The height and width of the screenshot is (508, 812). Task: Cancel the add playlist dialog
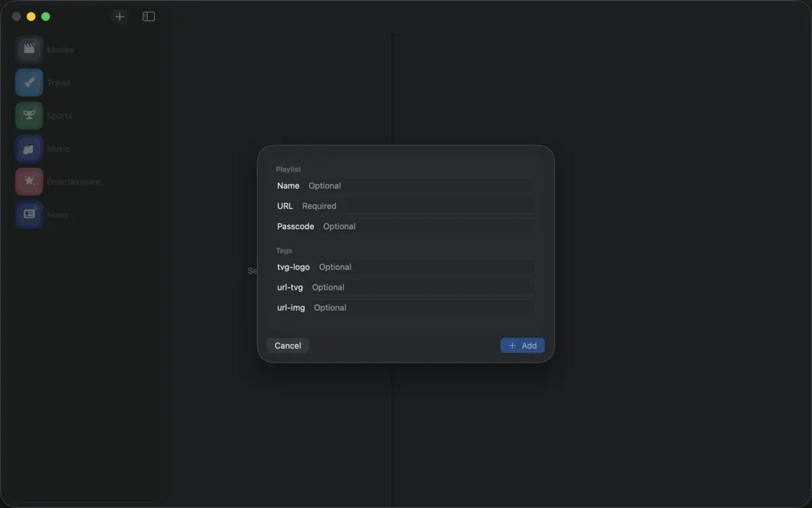pos(288,345)
